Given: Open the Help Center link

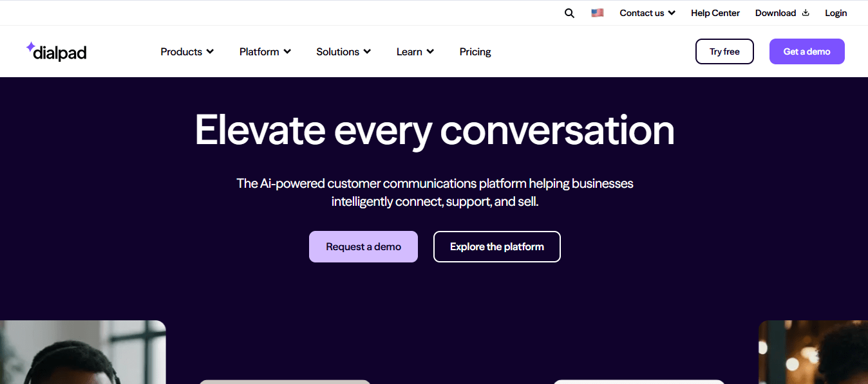Looking at the screenshot, I should click(x=715, y=13).
